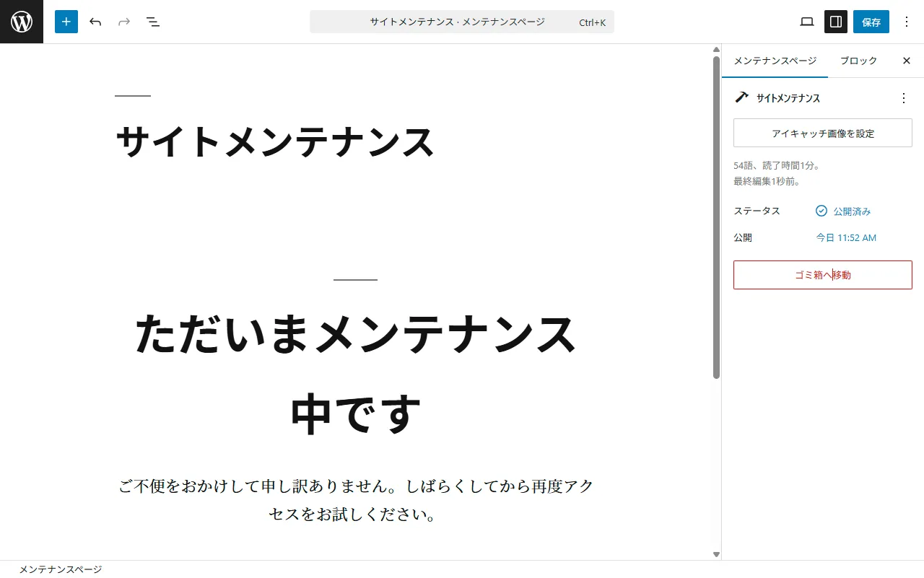Open the publish date 今日 11:52 AM picker
This screenshot has height=578, width=924.
pos(846,237)
